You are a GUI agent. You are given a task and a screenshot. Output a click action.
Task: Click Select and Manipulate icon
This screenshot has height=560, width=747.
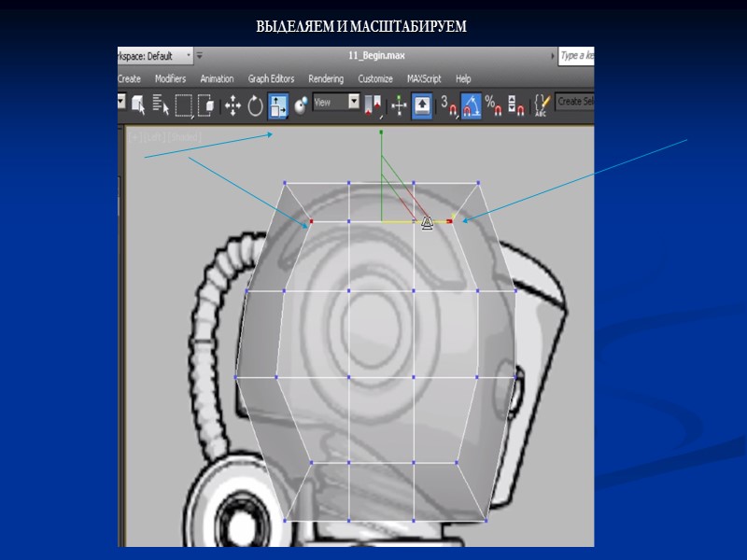[399, 105]
